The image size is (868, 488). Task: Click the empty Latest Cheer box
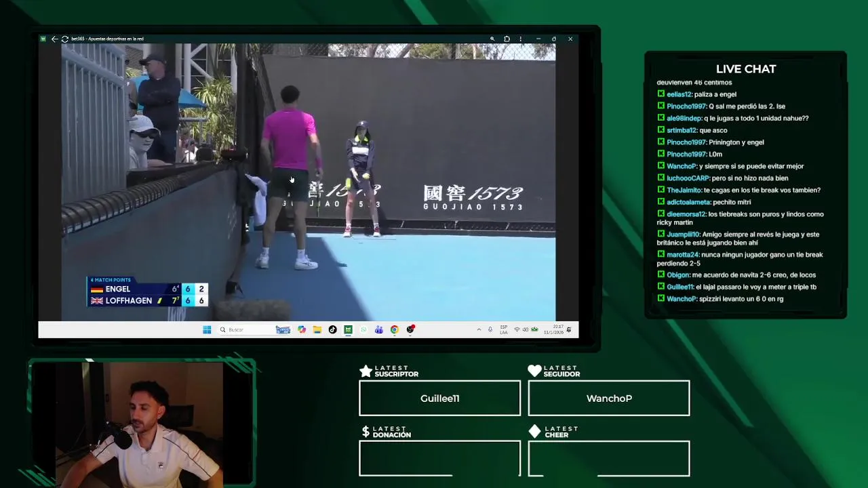pos(609,458)
